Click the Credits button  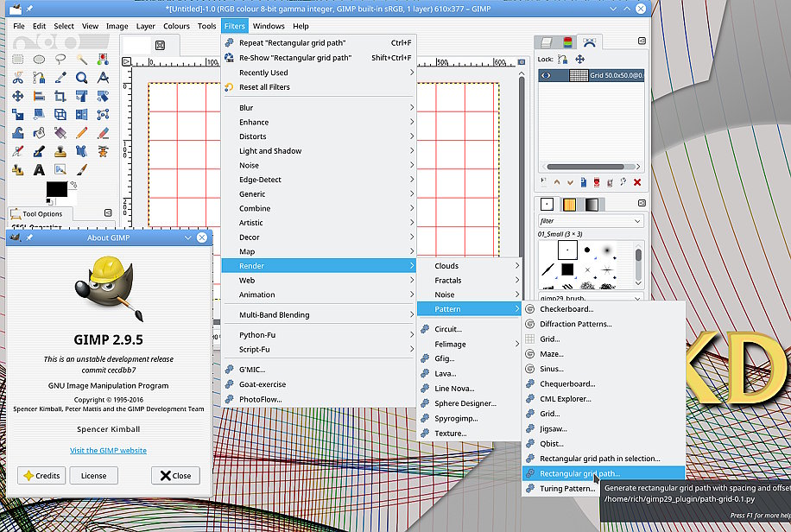tap(41, 476)
